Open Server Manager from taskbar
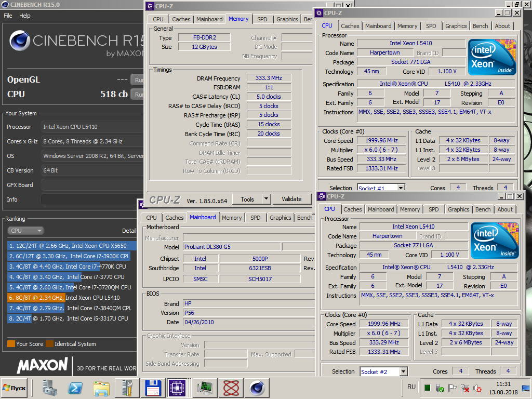Screen dimensions: 532x399 [x=50, y=388]
